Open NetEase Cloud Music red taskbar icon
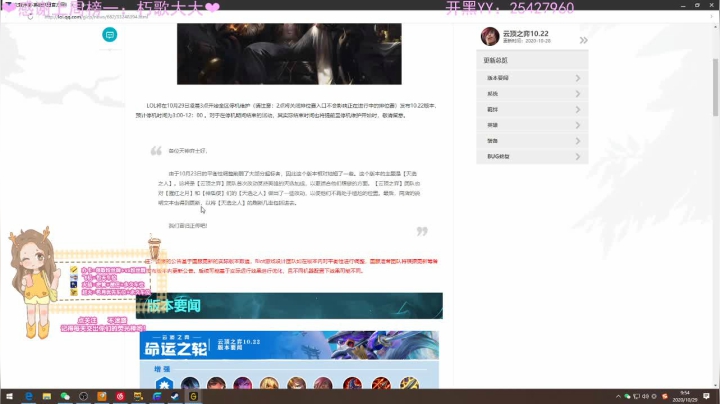Screen dimensions: 720x404 click(120, 396)
